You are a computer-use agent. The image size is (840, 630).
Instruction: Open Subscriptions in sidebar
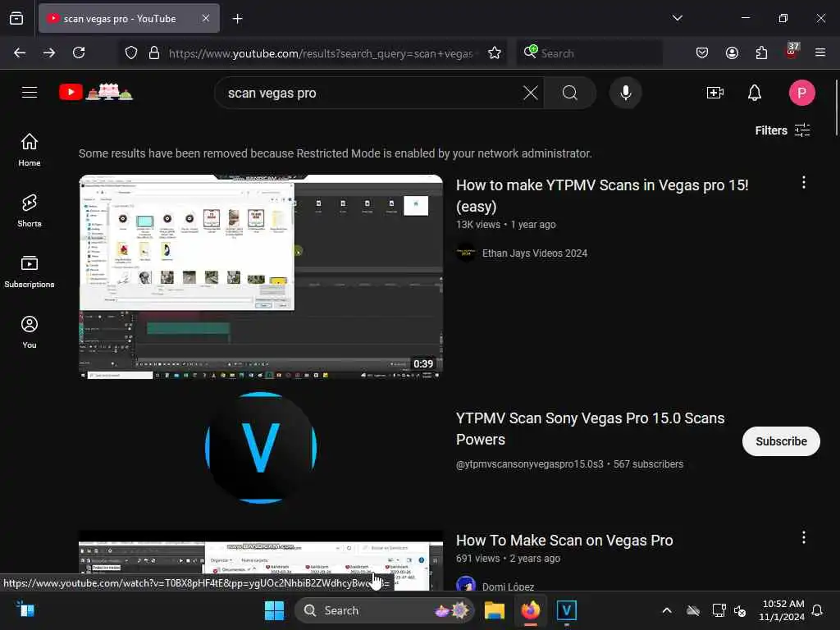tap(30, 272)
